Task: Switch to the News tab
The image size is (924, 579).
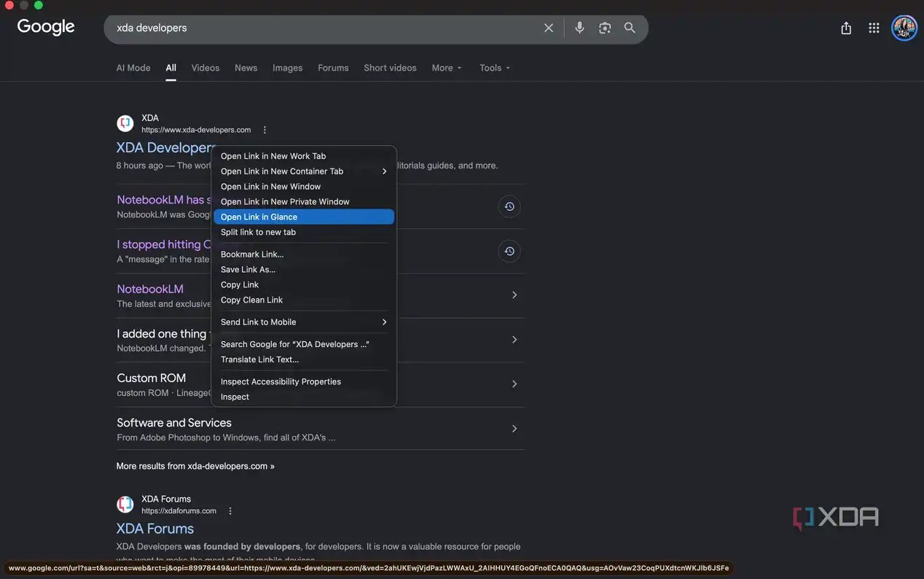Action: click(246, 68)
